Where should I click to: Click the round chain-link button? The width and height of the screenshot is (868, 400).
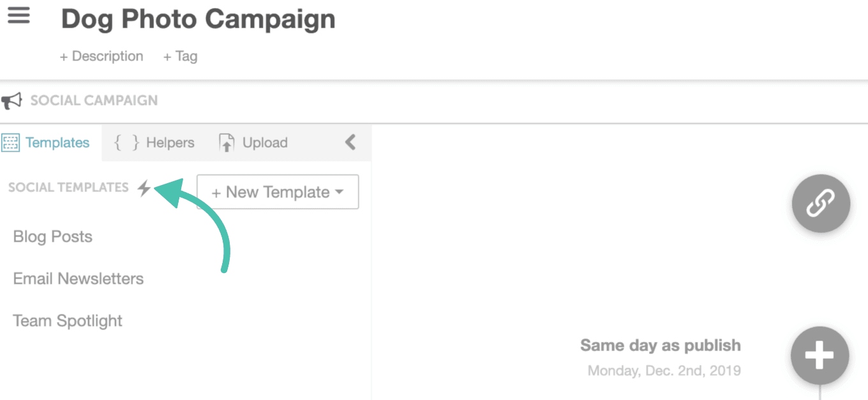[821, 204]
